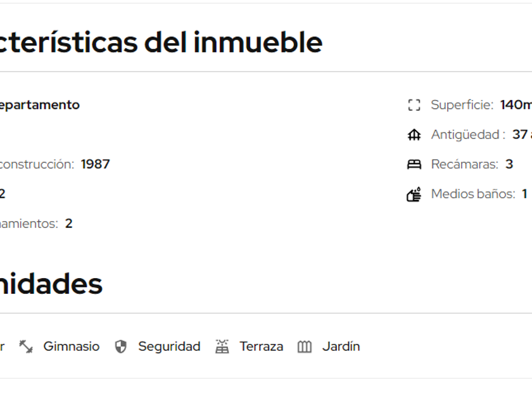The height and width of the screenshot is (399, 532).
Task: Click the Medios baños: 1 text
Action: (479, 194)
